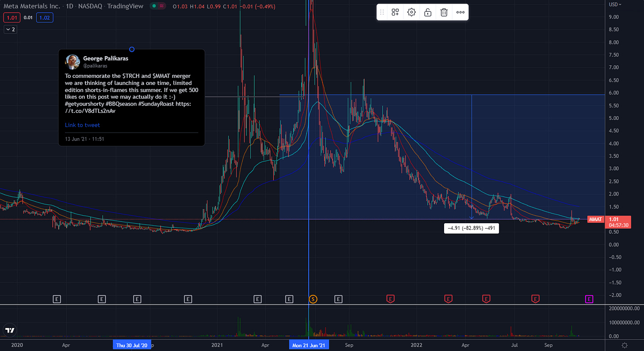Click the TradingView logo
644x351 pixels.
tap(10, 330)
